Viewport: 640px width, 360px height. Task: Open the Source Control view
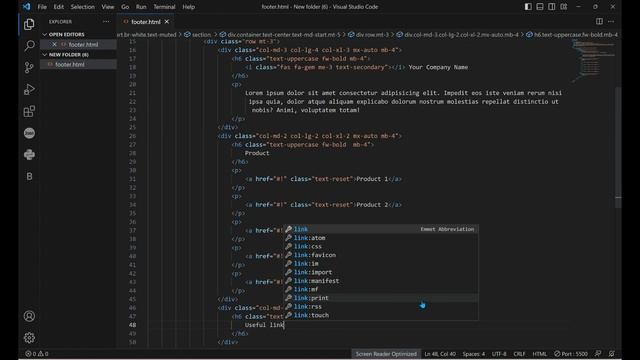click(29, 67)
